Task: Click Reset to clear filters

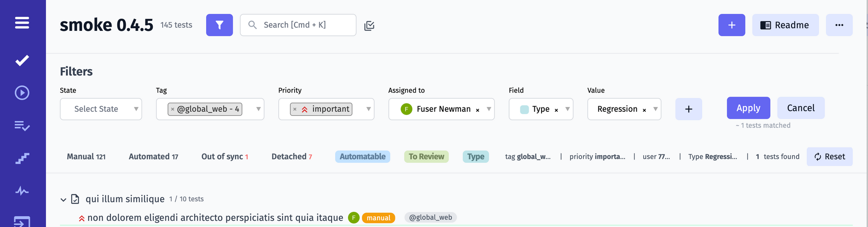Action: [x=830, y=157]
